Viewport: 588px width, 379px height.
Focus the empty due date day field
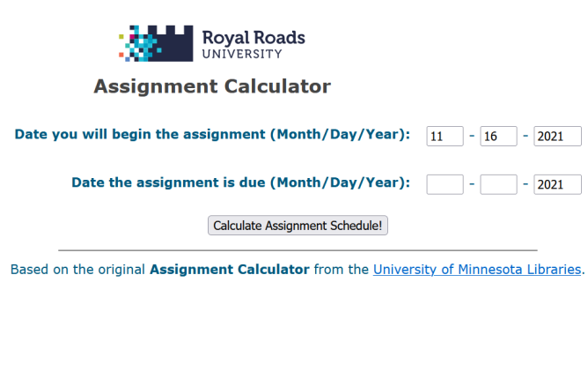498,184
